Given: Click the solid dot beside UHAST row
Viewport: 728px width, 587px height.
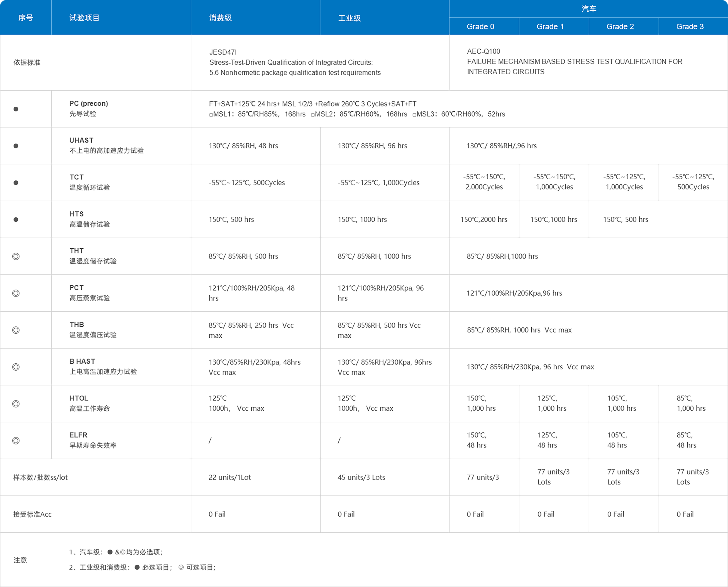Looking at the screenshot, I should pyautogui.click(x=16, y=146).
